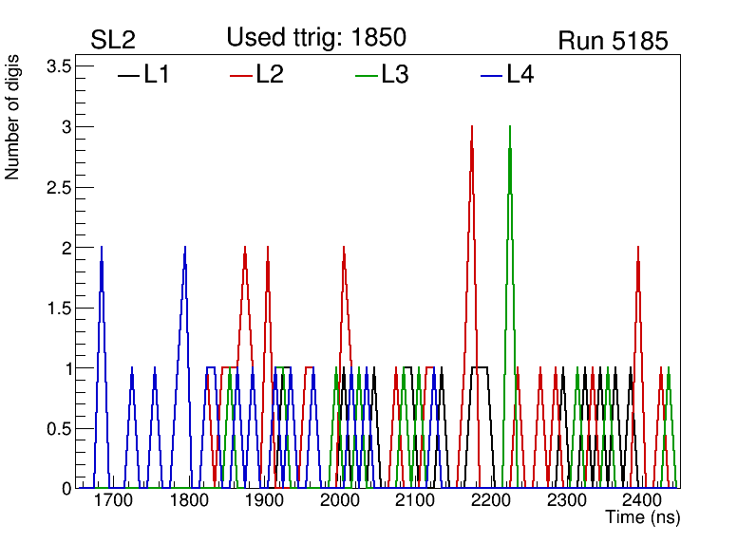Click the black L1 legend line sample
The width and height of the screenshot is (756, 543).
(127, 76)
